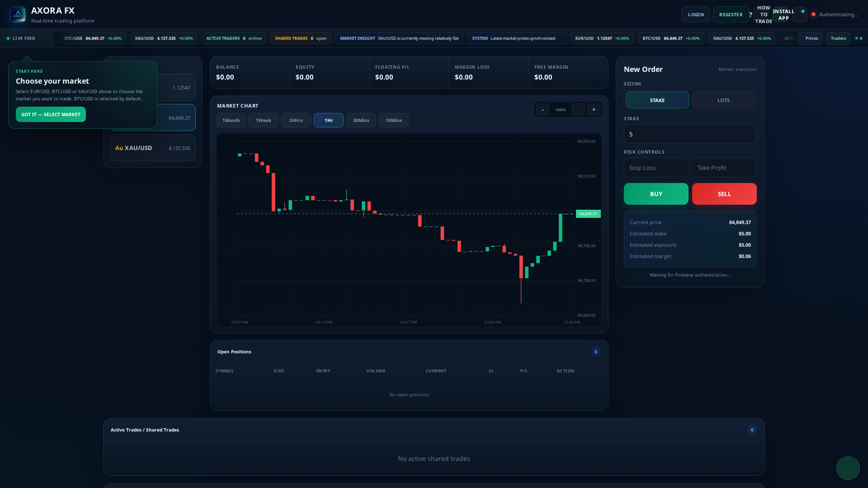The width and height of the screenshot is (868, 488).
Task: Click the blank button between 100% and plus
Action: click(578, 109)
